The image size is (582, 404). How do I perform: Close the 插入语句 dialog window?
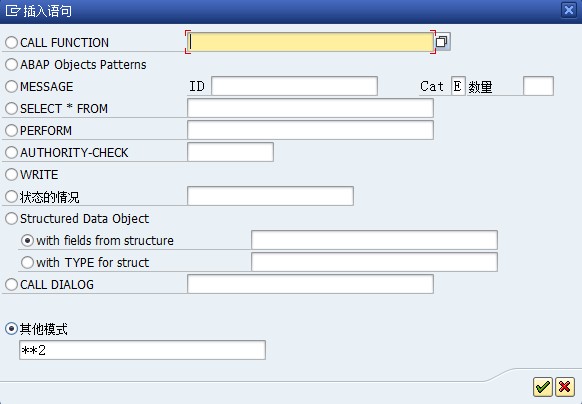569,10
